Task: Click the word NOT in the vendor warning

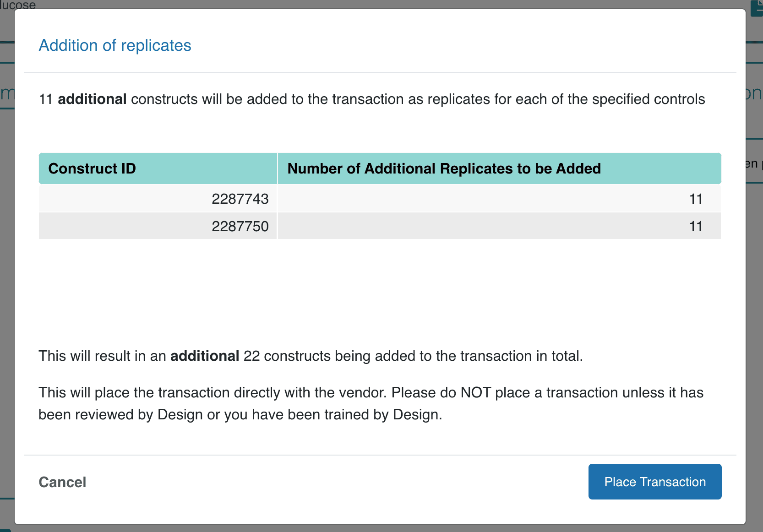Action: 475,393
